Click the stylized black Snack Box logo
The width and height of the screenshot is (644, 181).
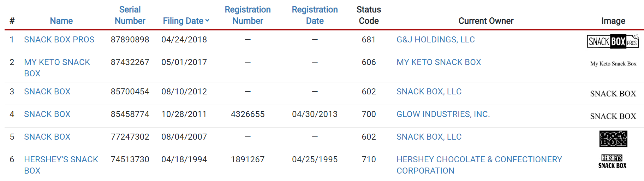pos(613,139)
